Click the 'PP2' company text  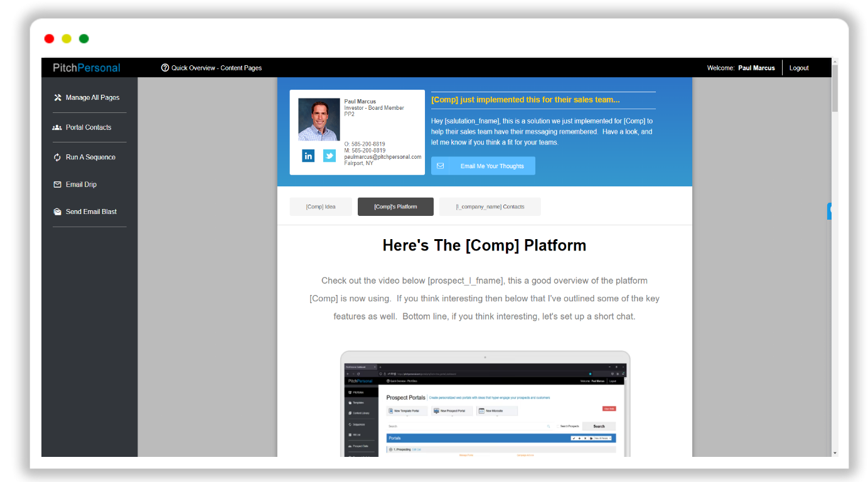350,114
